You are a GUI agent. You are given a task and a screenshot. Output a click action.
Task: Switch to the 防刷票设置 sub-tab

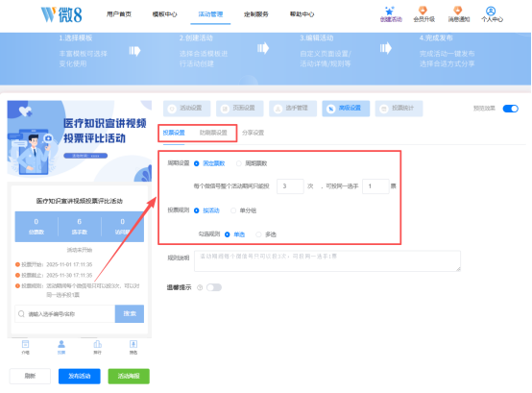213,133
